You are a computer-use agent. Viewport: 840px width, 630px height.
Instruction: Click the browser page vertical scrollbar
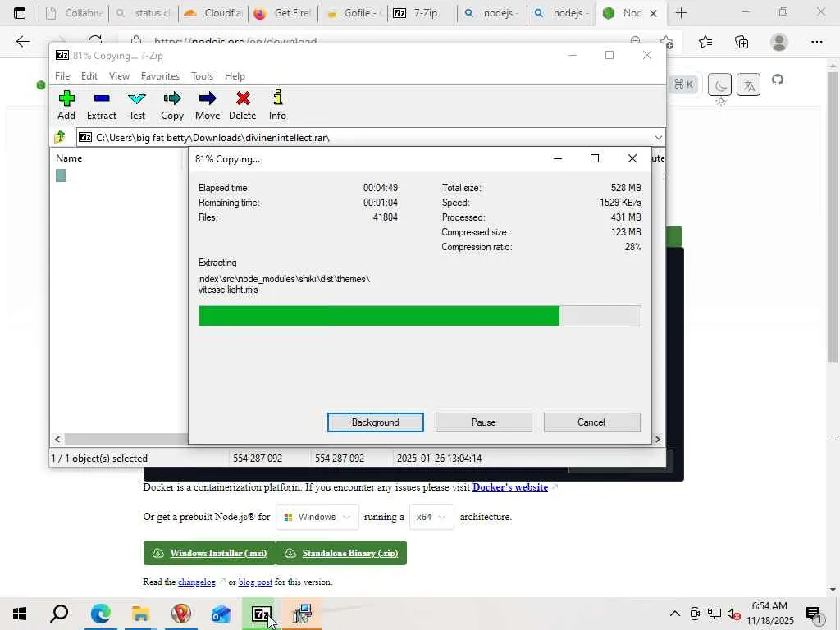pyautogui.click(x=833, y=216)
